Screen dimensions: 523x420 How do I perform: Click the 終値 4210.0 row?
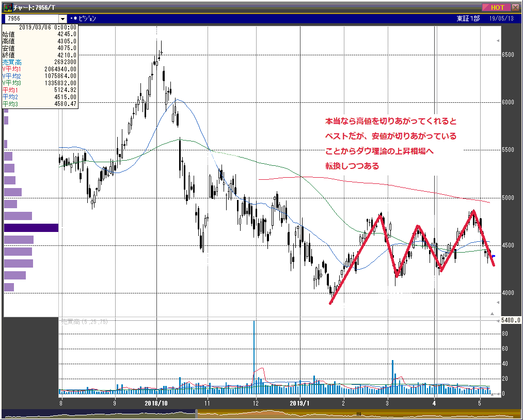point(39,55)
